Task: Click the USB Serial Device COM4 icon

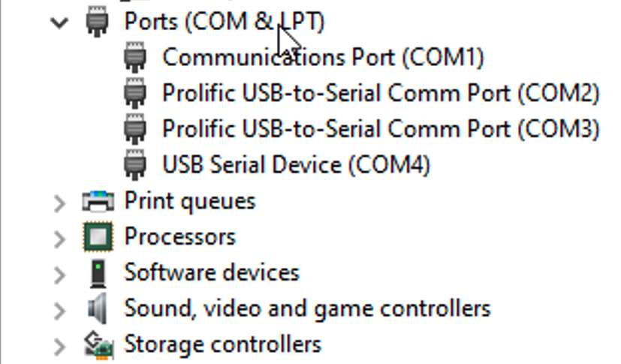Action: click(135, 164)
